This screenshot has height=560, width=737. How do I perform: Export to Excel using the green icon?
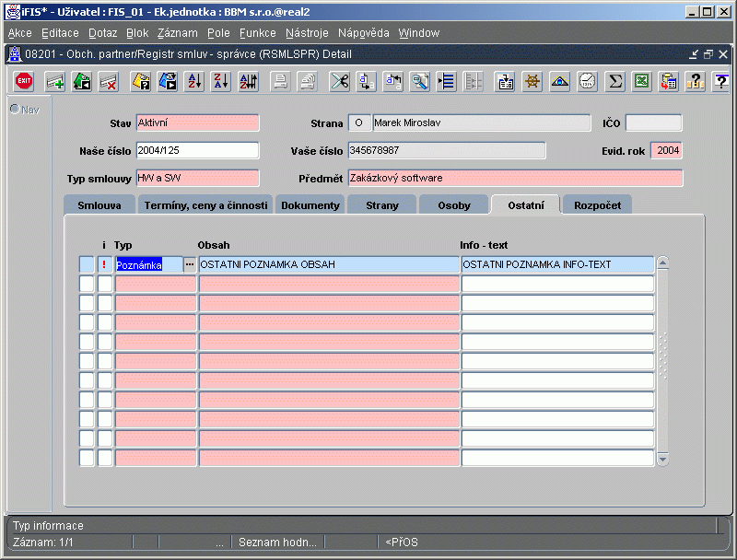tap(641, 82)
